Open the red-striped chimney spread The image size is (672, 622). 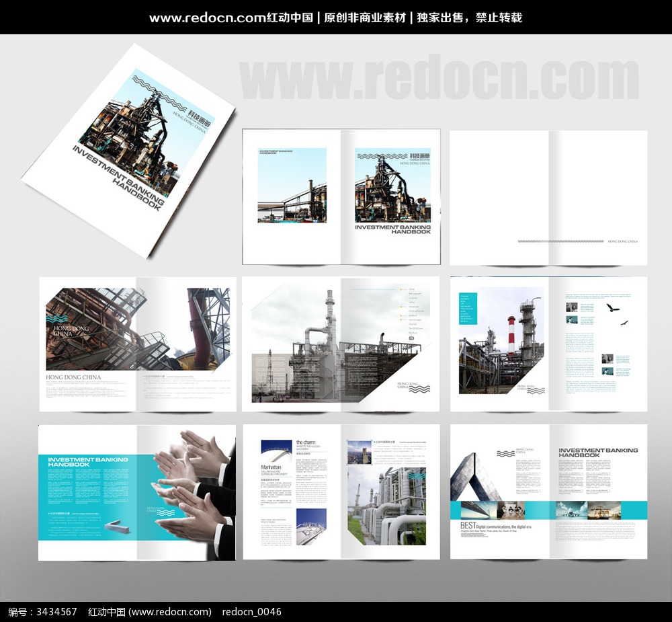548,344
